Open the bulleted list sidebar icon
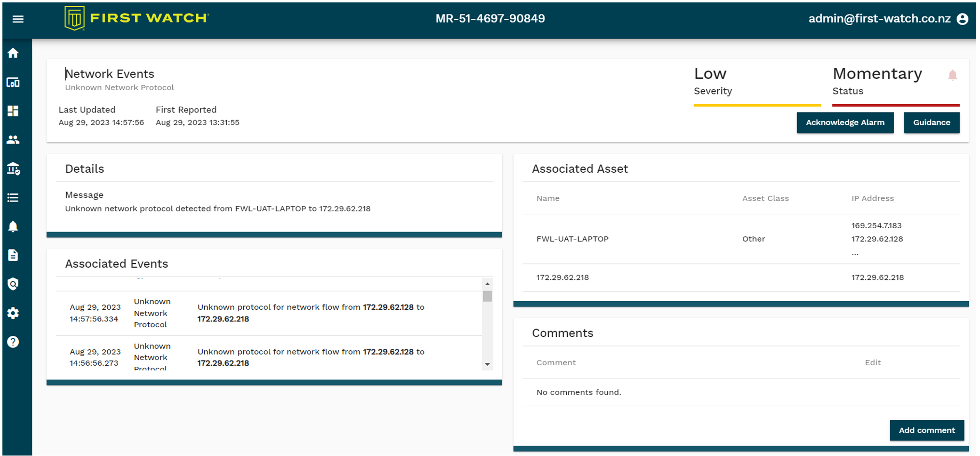The width and height of the screenshot is (980, 456). click(13, 198)
